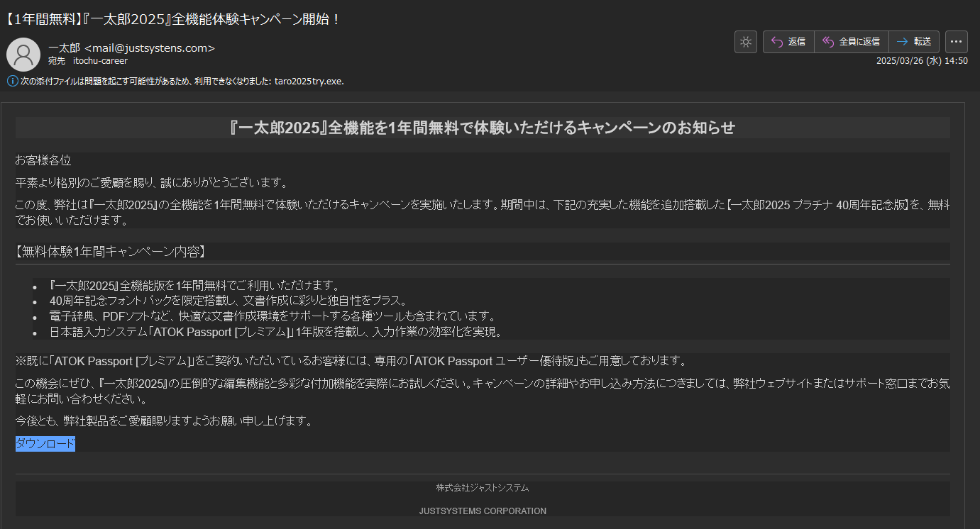Screen dimensions: 980x529
Task: Click bullet 『一太郎2025』全機能版を1年間無料
Action: click(x=195, y=285)
